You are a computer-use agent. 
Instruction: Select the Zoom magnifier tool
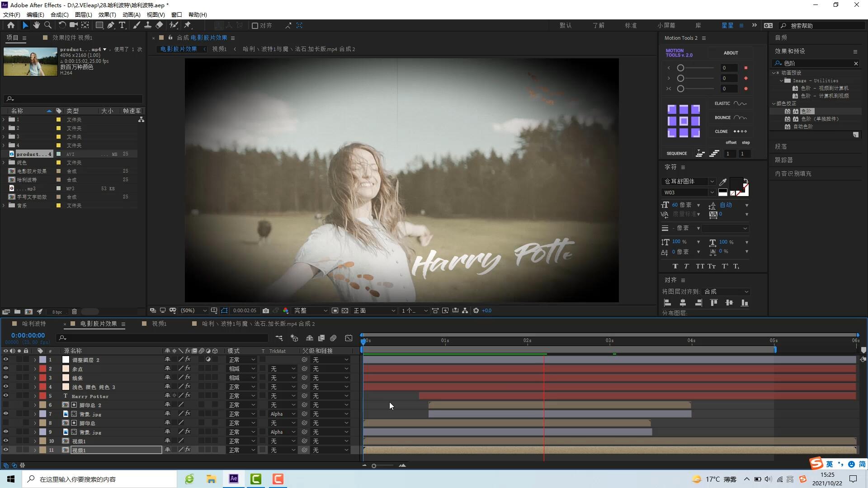pos(47,25)
